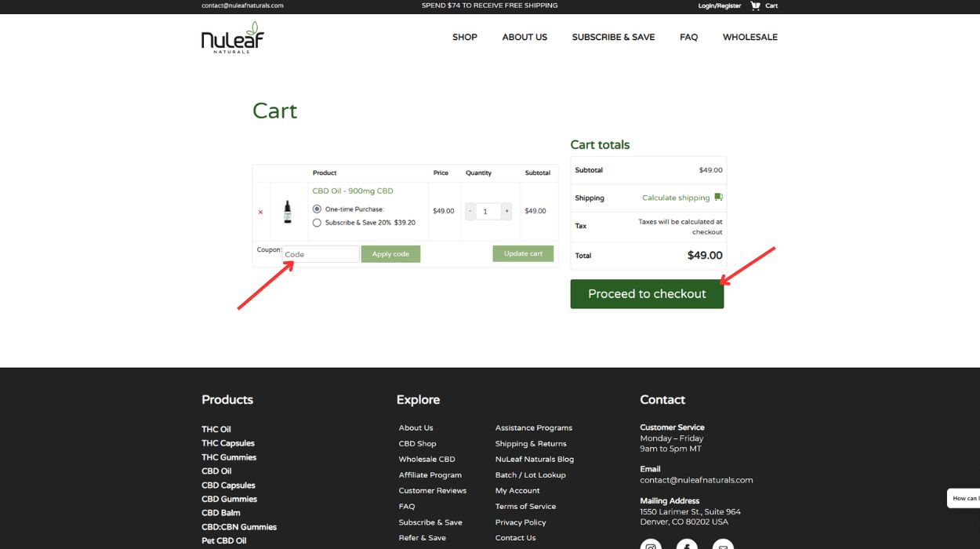Open Affiliate Program footer link

tap(430, 474)
